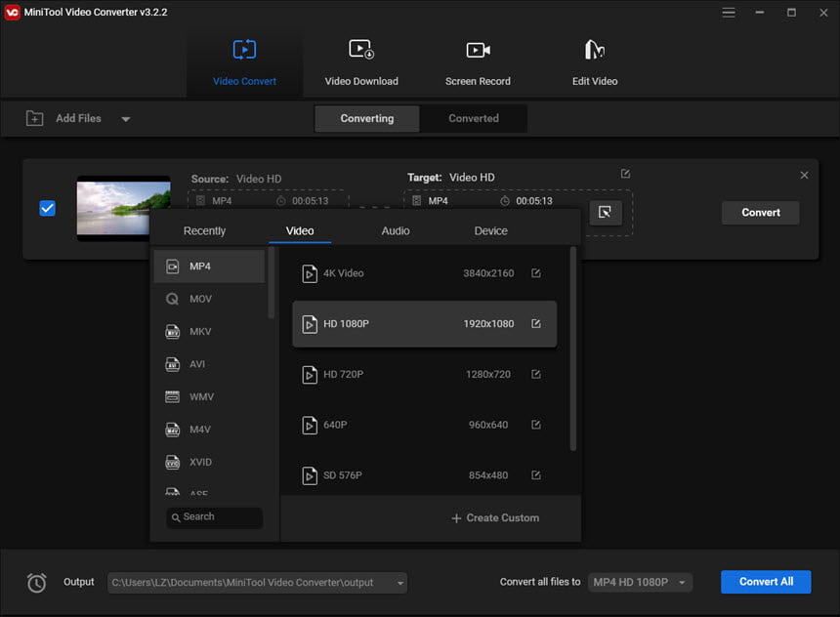Image resolution: width=840 pixels, height=617 pixels.
Task: Edit the HD 1080P preset settings
Action: 535,323
